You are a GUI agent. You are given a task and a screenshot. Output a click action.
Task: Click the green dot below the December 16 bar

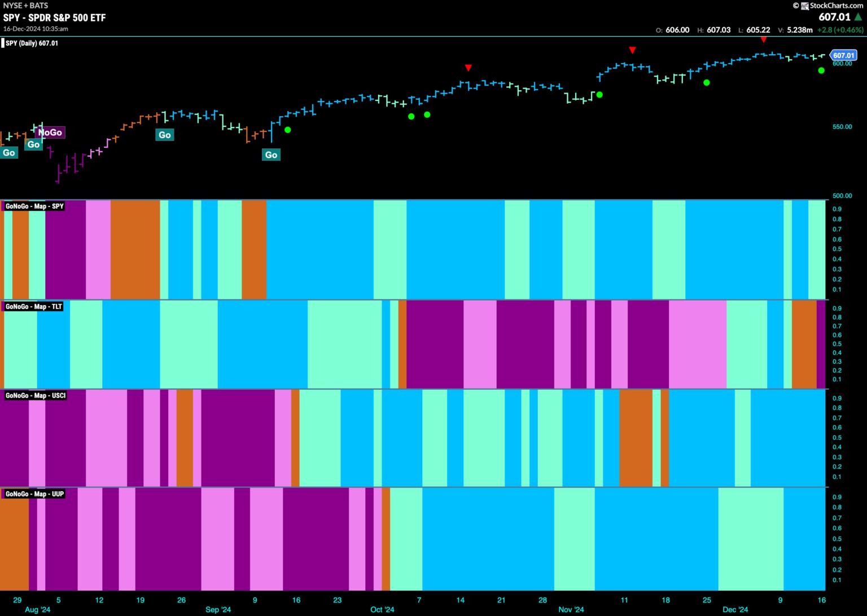click(x=821, y=71)
